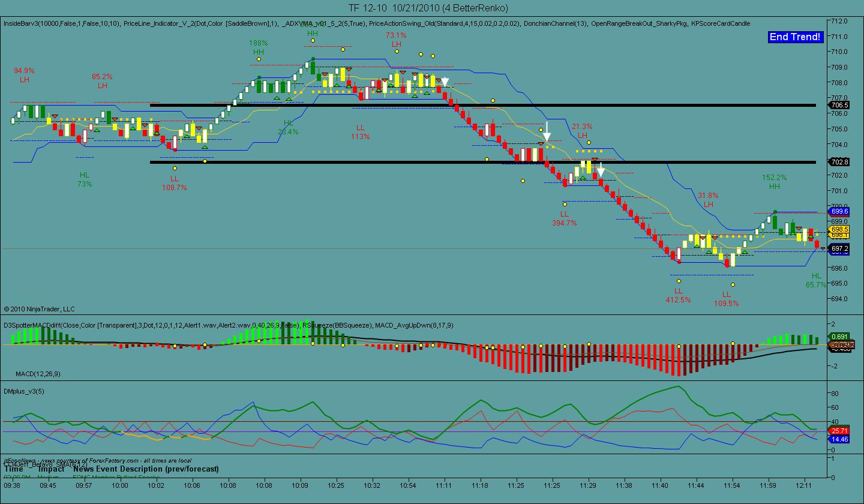Viewport: 864px width, 504px height.
Task: Click the 10:00 time axis label
Action: [120, 484]
